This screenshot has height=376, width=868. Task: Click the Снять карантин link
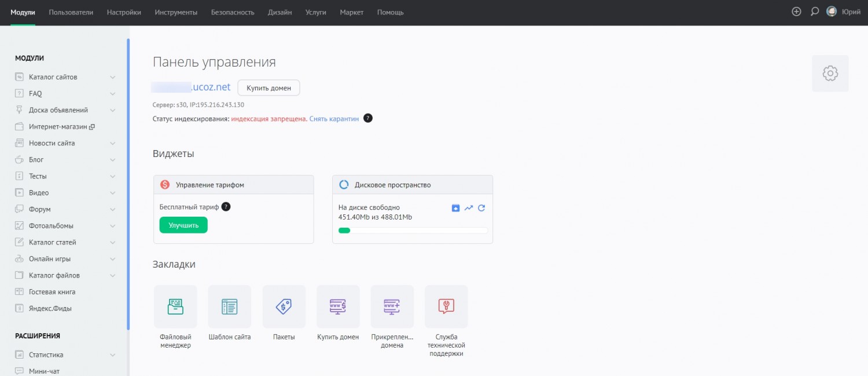click(334, 119)
